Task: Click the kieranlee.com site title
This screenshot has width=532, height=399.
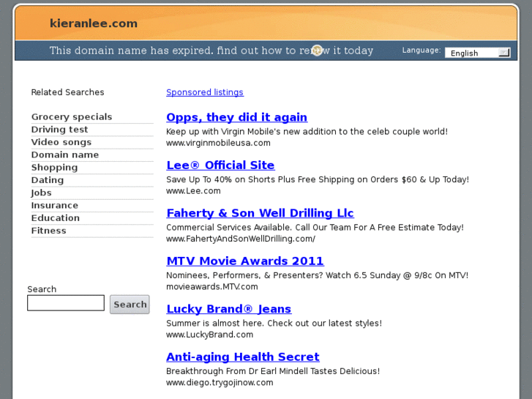Action: click(94, 23)
